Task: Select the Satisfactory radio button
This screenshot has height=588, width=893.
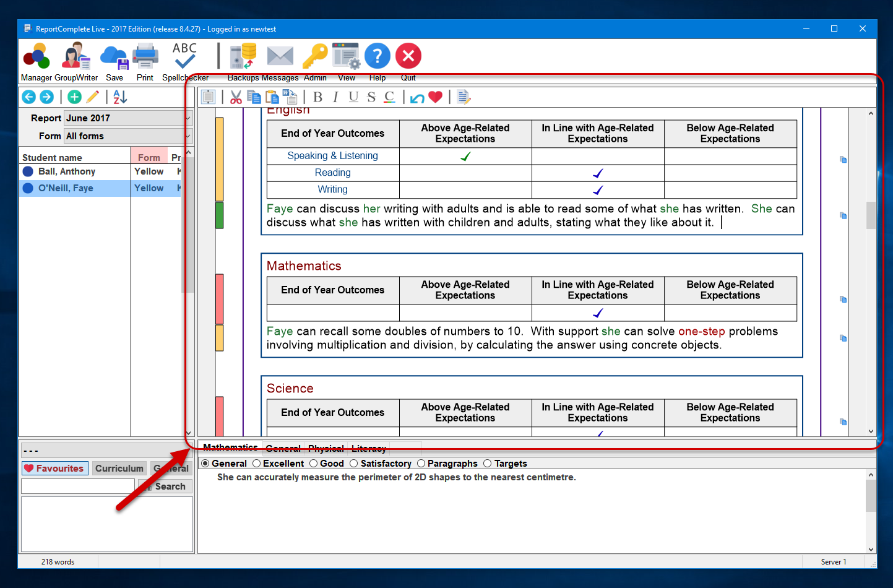Action: (x=354, y=464)
